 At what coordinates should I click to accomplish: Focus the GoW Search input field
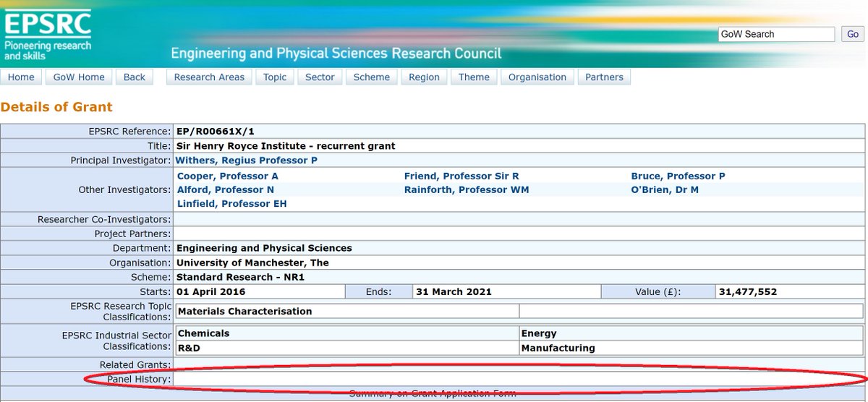click(x=776, y=34)
